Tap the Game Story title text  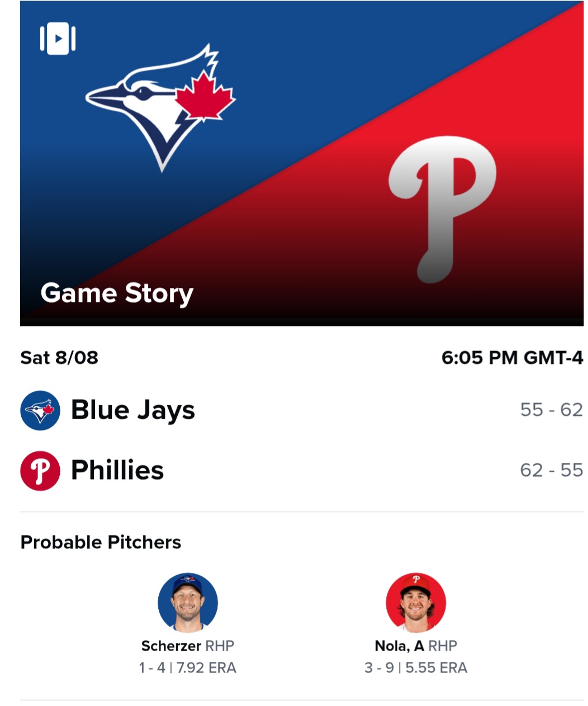[x=117, y=293]
